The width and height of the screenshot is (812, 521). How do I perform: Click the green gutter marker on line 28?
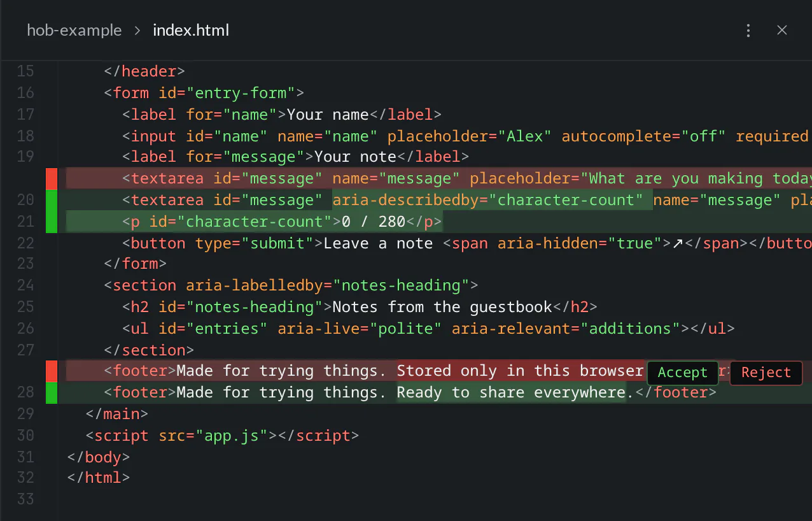coord(52,393)
